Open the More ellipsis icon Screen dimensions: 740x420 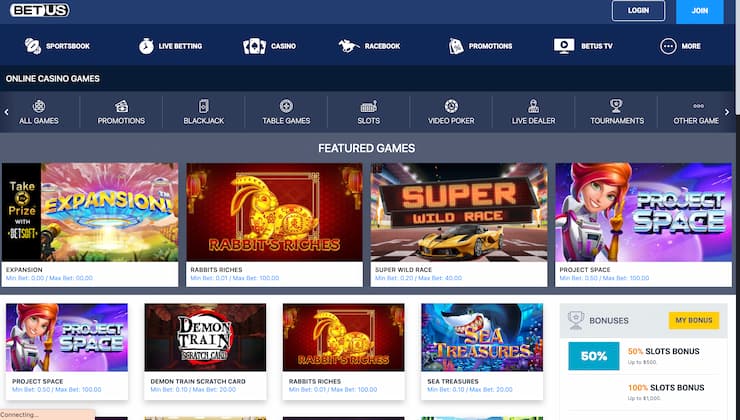(x=668, y=46)
